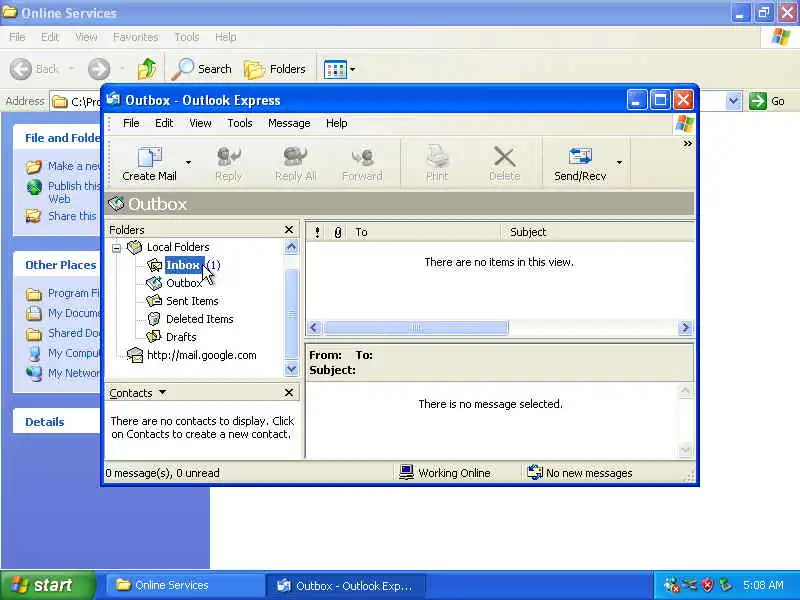Open the Contacts dropdown menu
Viewport: 800px width, 600px height.
[162, 392]
